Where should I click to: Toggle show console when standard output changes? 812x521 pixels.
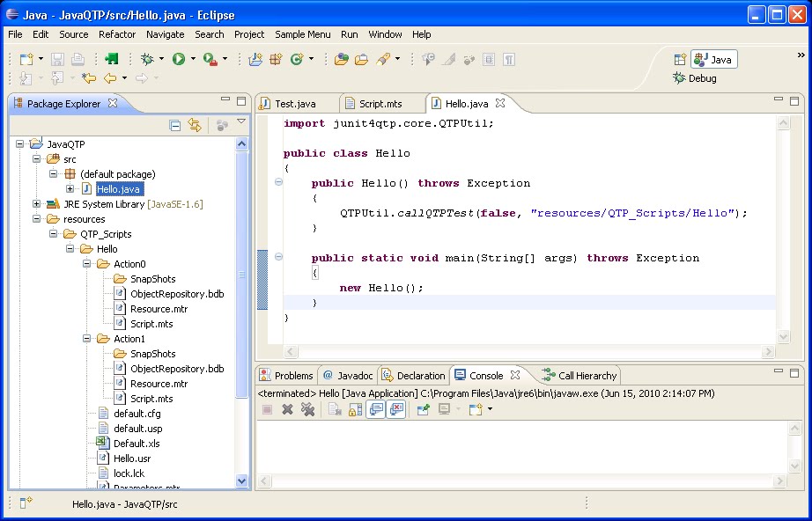click(x=375, y=409)
